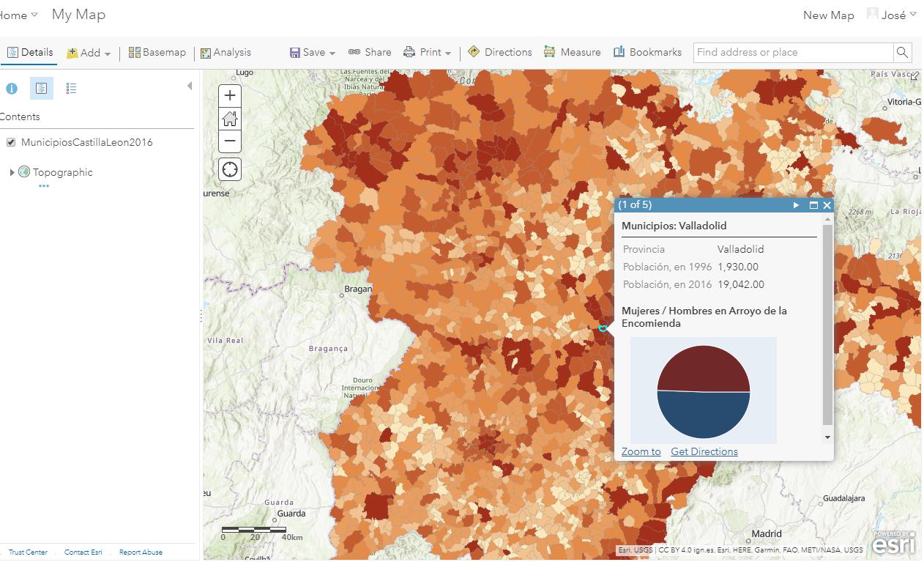Screen dimensions: 924x562
Task: Open the Add dropdown menu
Action: point(89,53)
